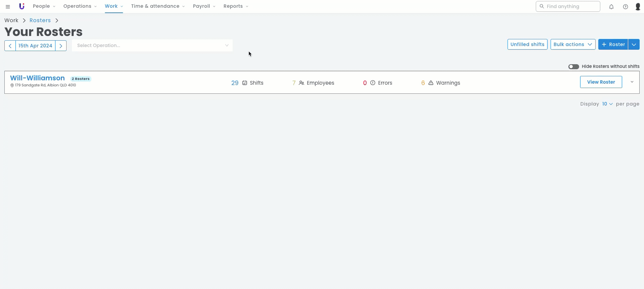Click the View Roster button
The width and height of the screenshot is (644, 289).
601,82
